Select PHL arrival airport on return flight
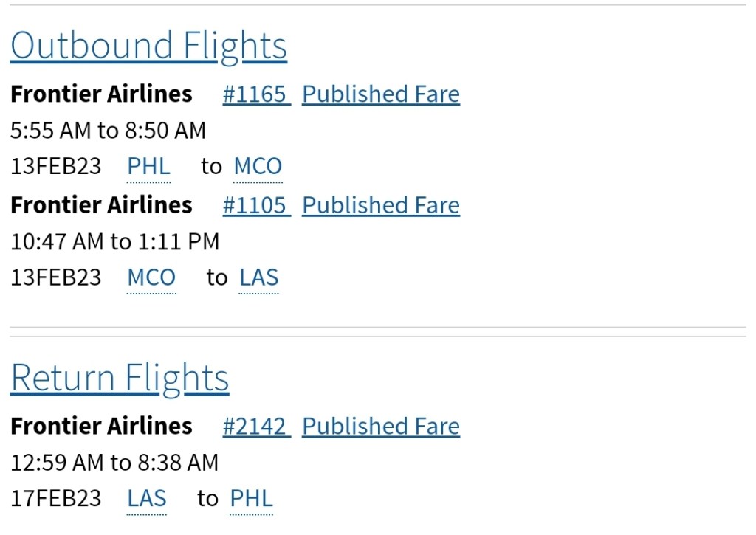756x535 pixels. point(252,499)
